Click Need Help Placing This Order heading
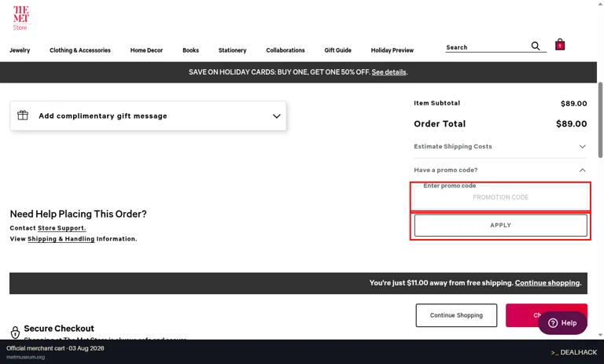 pyautogui.click(x=78, y=214)
